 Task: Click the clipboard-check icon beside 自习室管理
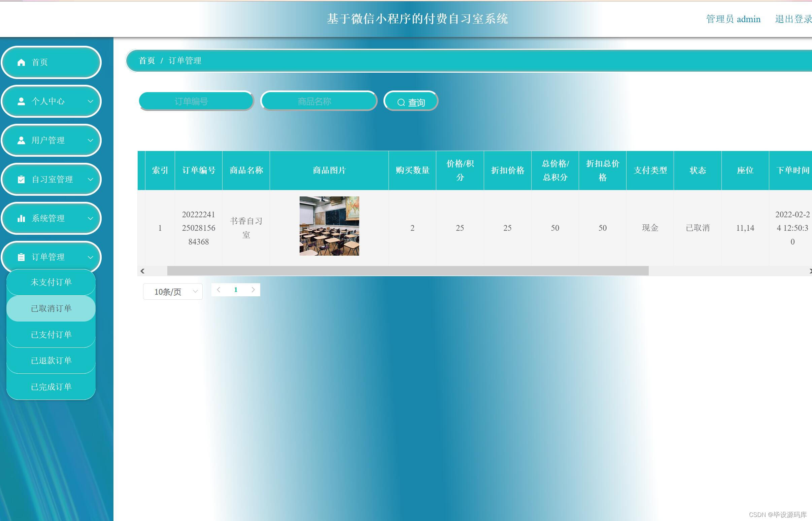click(21, 179)
